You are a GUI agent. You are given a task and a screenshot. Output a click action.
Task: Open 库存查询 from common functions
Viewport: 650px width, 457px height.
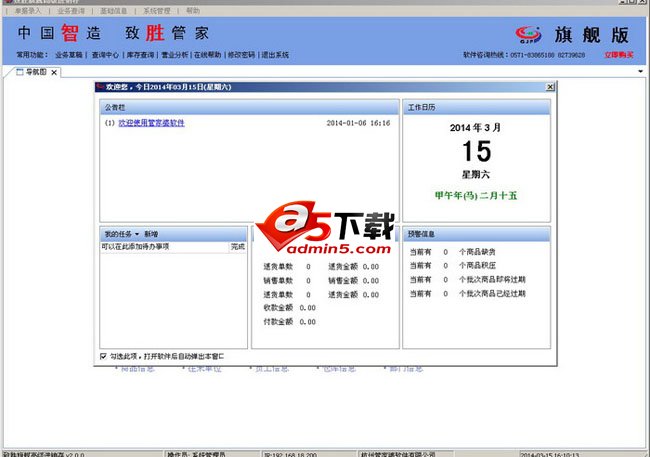click(140, 55)
